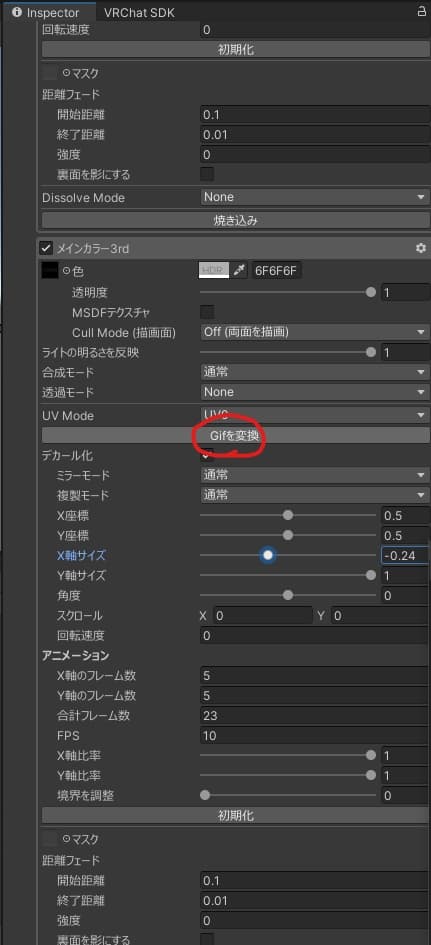Viewport: 431px width, 945px height.
Task: Click the FPS field showing 10
Action: [x=315, y=736]
